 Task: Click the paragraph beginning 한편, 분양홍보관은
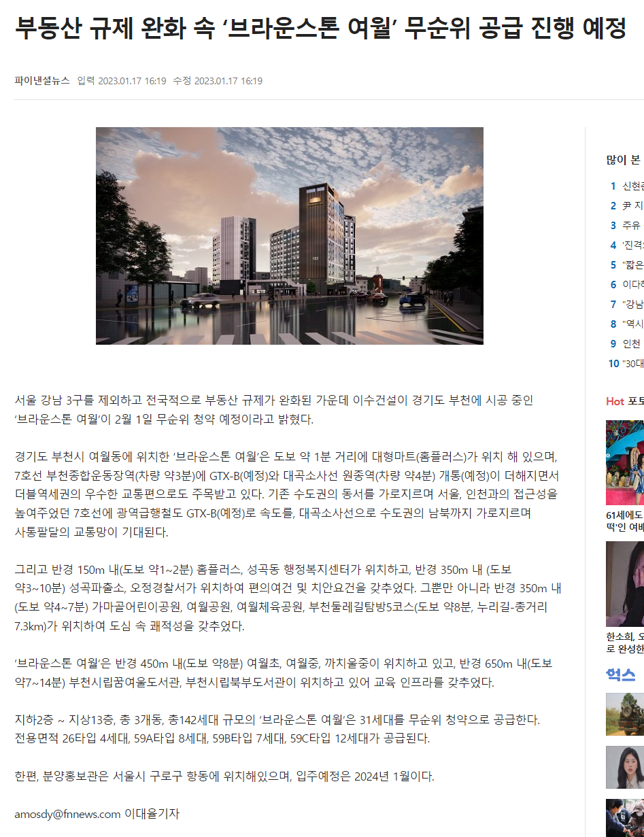[224, 776]
